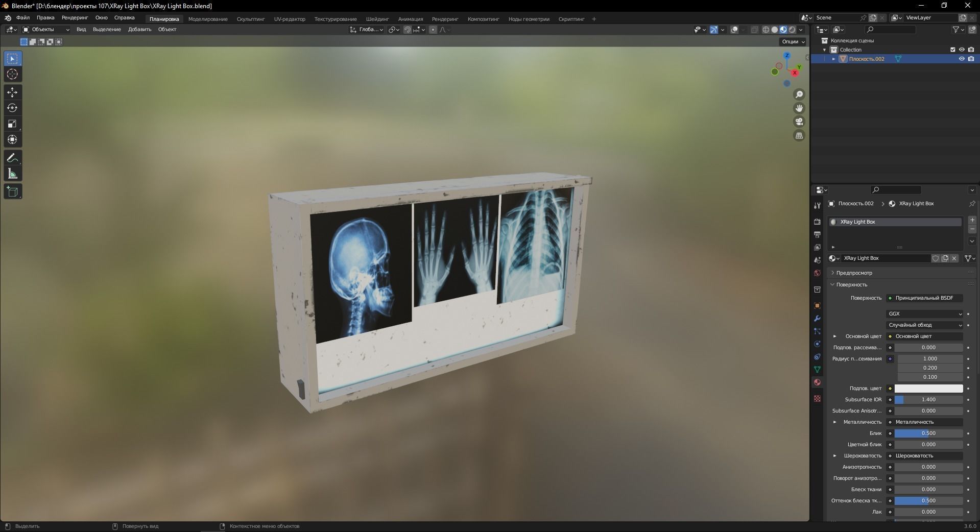Collapse the Collection in the outliner

coord(824,50)
